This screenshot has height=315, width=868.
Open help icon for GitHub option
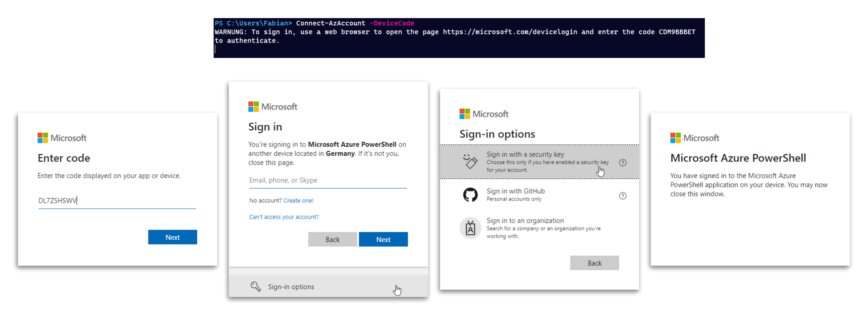click(623, 196)
